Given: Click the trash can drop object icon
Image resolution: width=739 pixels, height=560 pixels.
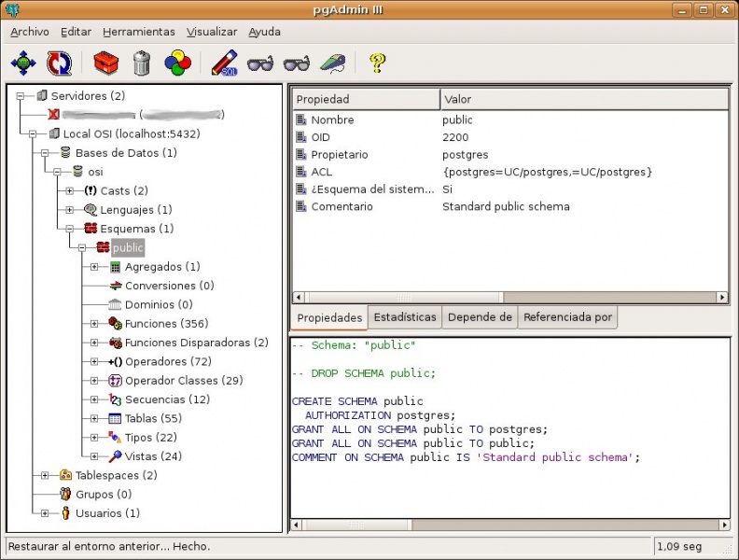Looking at the screenshot, I should pos(141,63).
